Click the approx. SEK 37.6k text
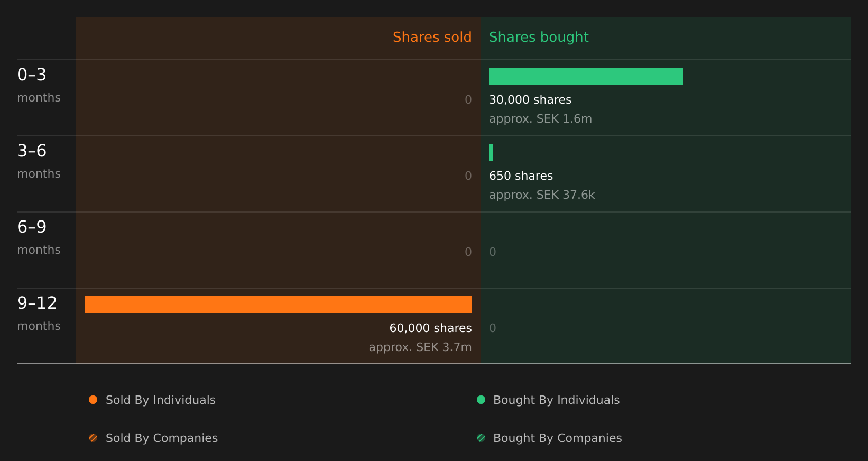Screen dimensions: 868x461 tap(542, 195)
